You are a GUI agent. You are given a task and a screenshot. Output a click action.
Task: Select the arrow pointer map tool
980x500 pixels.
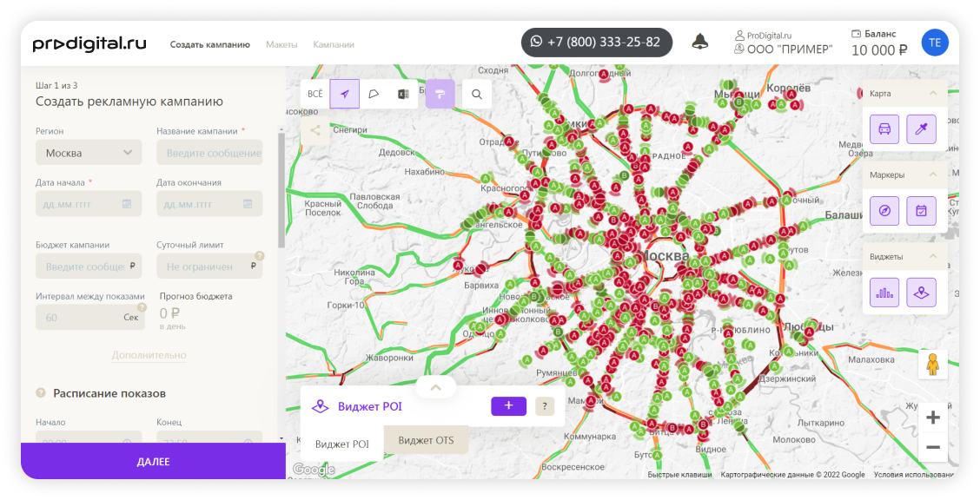pos(344,94)
